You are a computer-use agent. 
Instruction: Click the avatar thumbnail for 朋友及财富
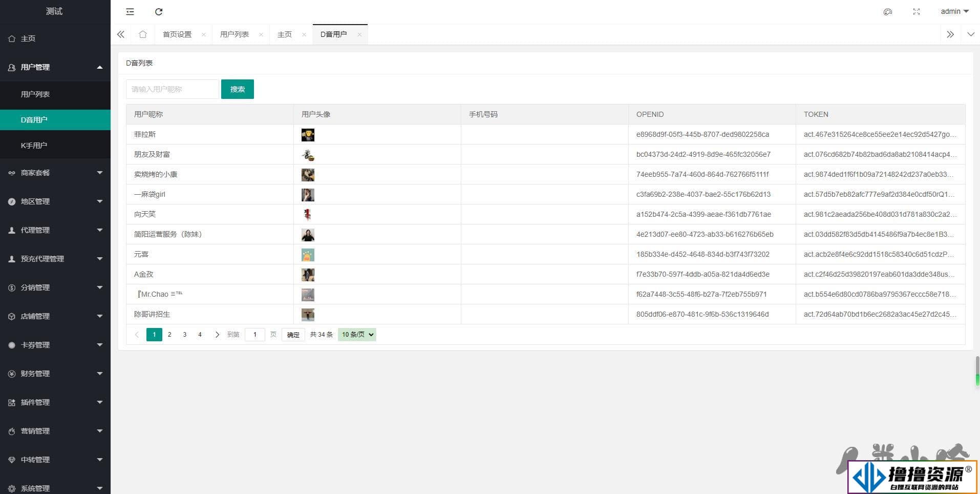click(308, 155)
